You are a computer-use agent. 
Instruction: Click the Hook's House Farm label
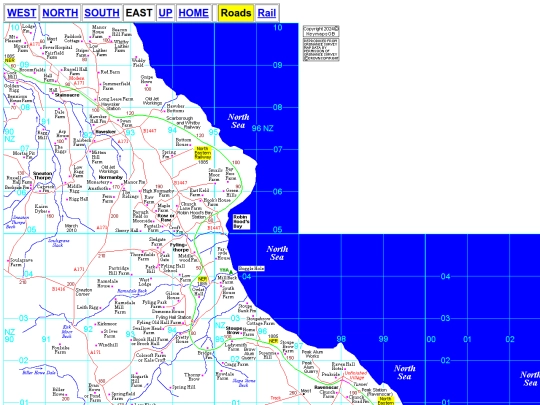[217, 202]
